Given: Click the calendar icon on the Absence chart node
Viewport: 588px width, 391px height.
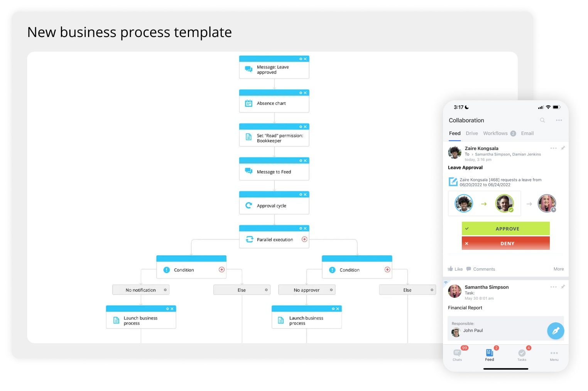Looking at the screenshot, I should tap(248, 103).
